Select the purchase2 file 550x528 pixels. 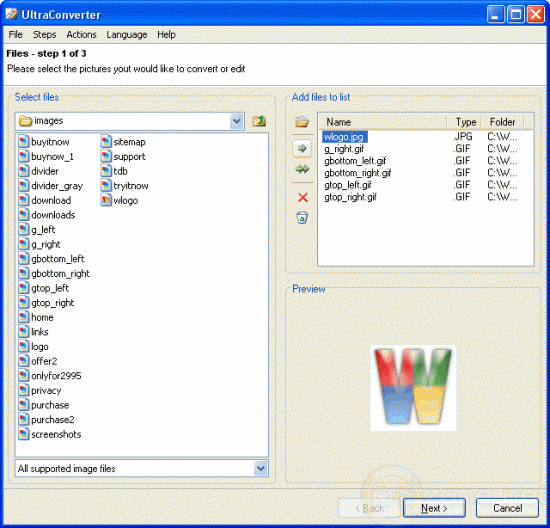tap(46, 420)
